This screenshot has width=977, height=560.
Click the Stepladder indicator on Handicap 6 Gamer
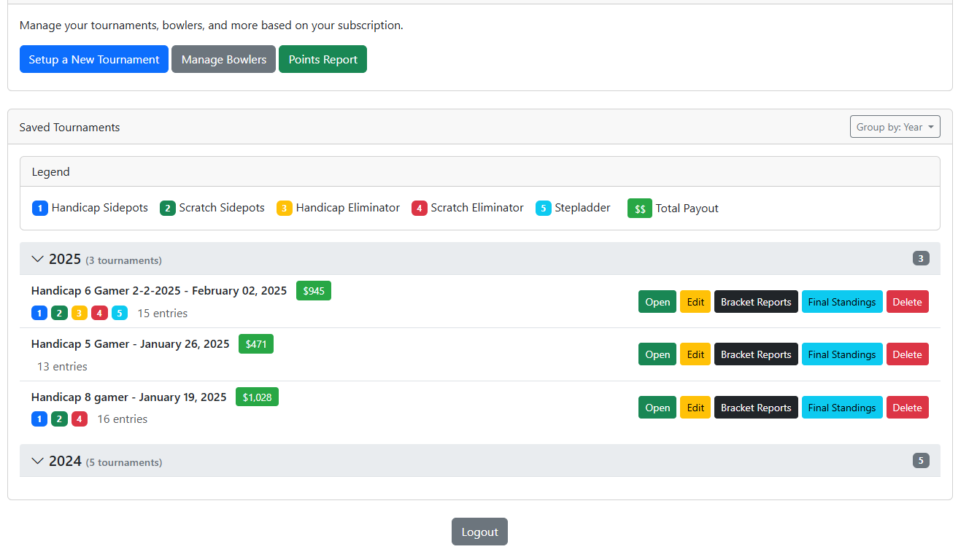(x=119, y=313)
